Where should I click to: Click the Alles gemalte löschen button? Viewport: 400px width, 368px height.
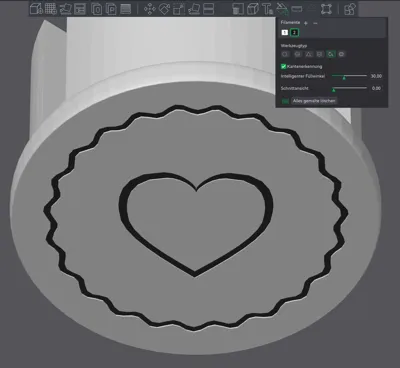(x=314, y=101)
